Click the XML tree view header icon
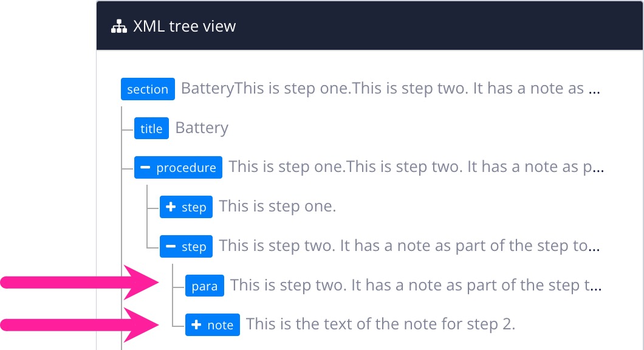644x350 pixels. click(x=118, y=26)
